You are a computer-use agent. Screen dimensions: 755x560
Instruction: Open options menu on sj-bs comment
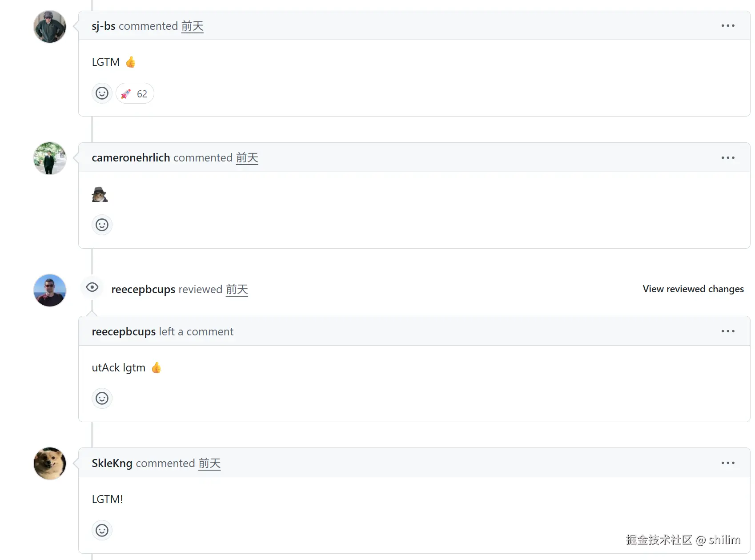[x=727, y=26]
